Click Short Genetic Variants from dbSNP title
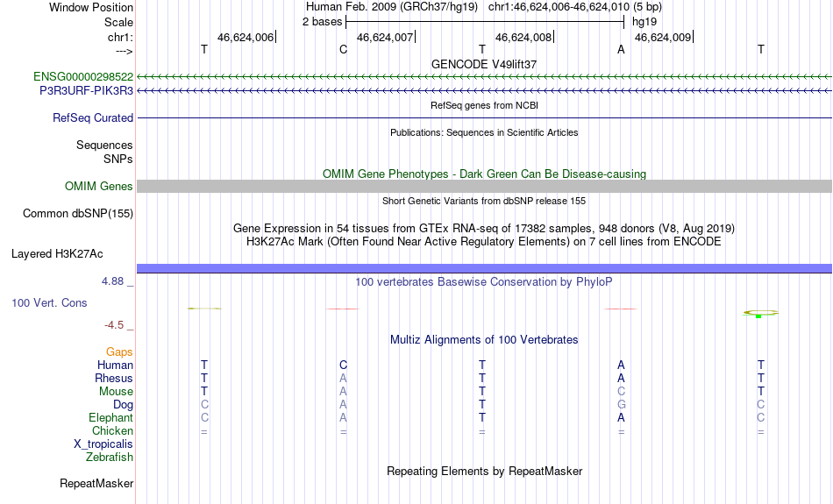Image resolution: width=833 pixels, height=504 pixels. 484,201
